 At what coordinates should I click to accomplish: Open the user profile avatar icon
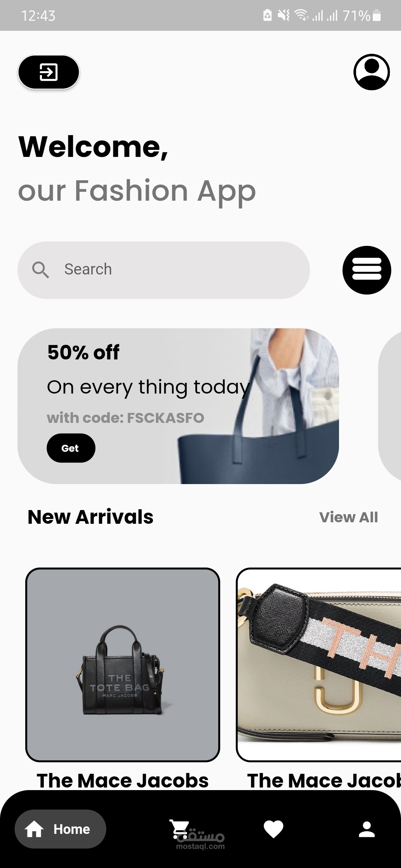371,72
